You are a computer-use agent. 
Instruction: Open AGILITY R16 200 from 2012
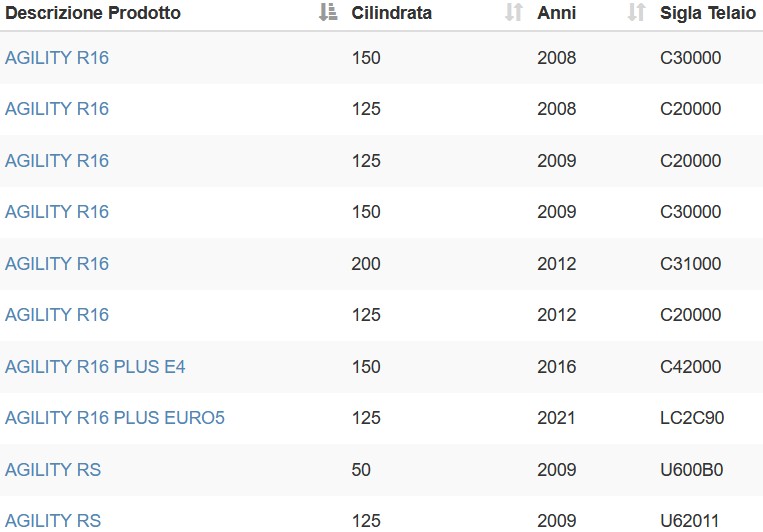pyautogui.click(x=57, y=263)
